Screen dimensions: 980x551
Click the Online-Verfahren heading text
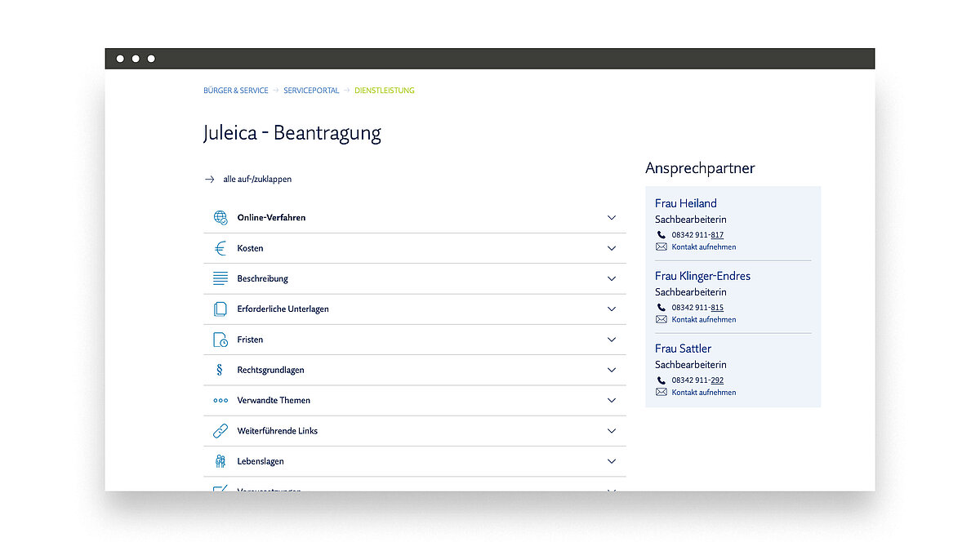pyautogui.click(x=271, y=218)
